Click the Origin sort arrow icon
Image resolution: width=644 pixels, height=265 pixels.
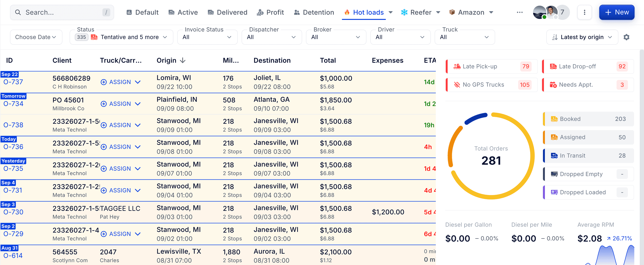[x=183, y=61]
